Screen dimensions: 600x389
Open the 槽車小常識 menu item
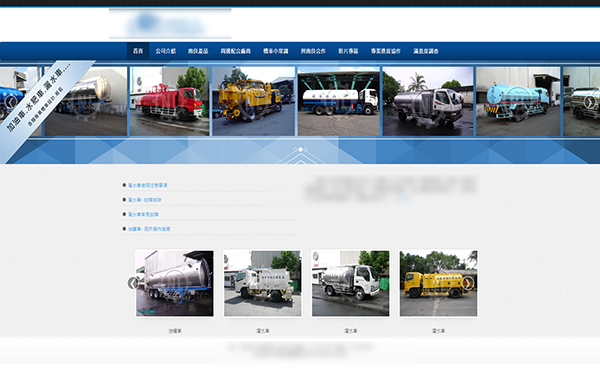276,51
